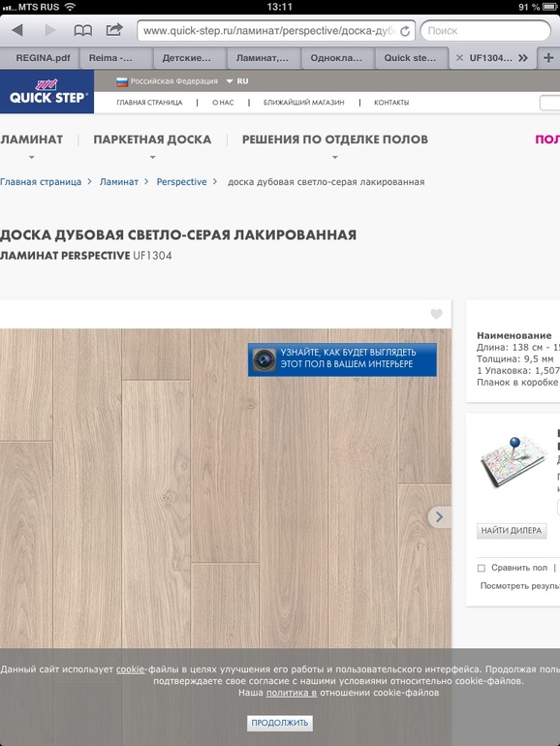560x746 pixels.
Task: Click the Толщина: 9,5 мм text
Action: click(x=515, y=358)
